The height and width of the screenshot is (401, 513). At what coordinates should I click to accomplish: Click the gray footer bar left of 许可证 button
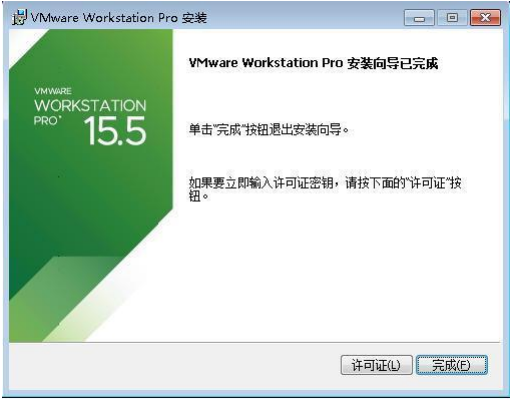point(173,365)
